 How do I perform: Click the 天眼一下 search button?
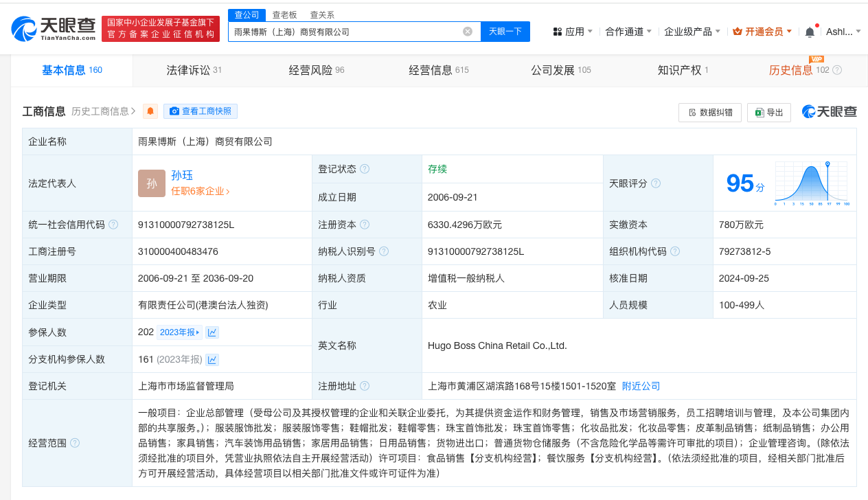pyautogui.click(x=505, y=32)
